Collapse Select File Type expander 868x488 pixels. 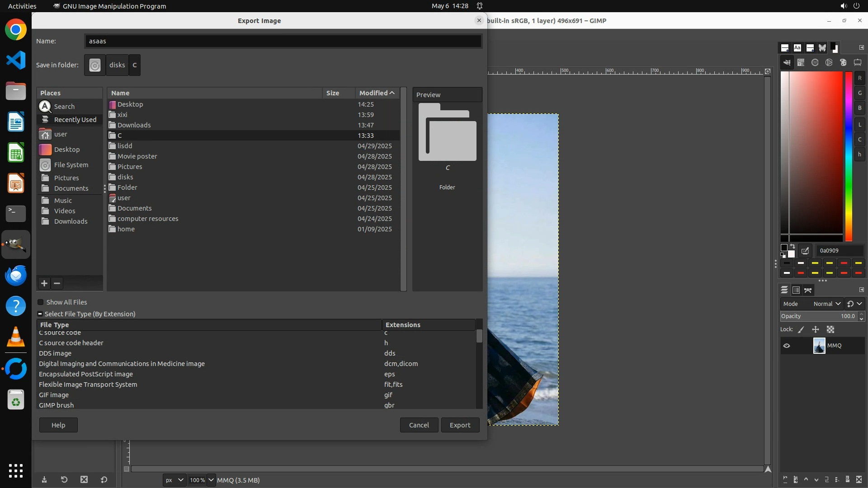(x=40, y=314)
